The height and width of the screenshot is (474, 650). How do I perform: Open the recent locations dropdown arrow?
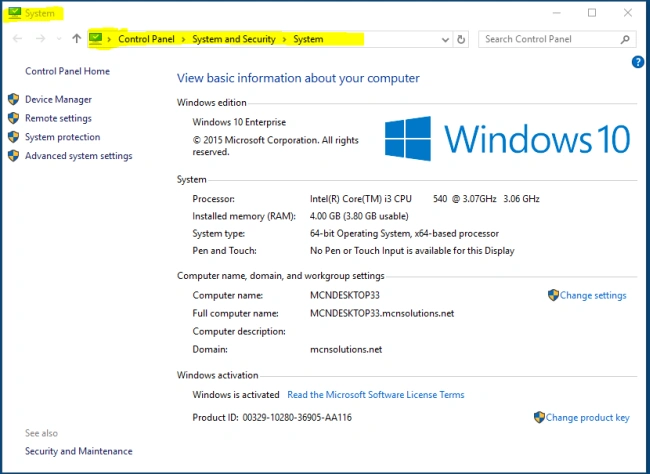tap(59, 39)
